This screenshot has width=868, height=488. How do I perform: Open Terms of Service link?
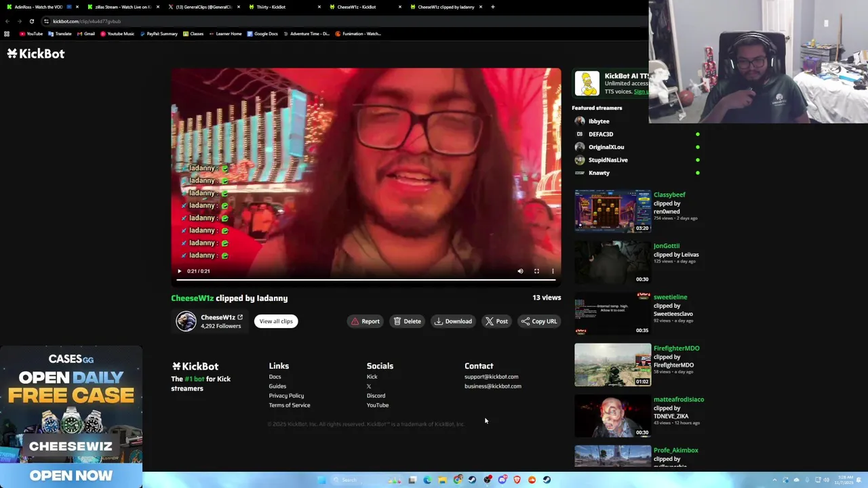pyautogui.click(x=290, y=405)
